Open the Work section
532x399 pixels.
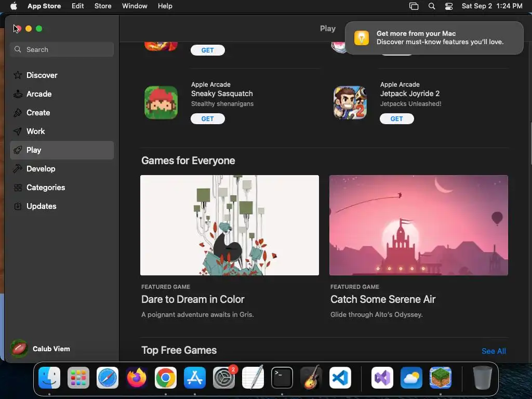coord(62,131)
